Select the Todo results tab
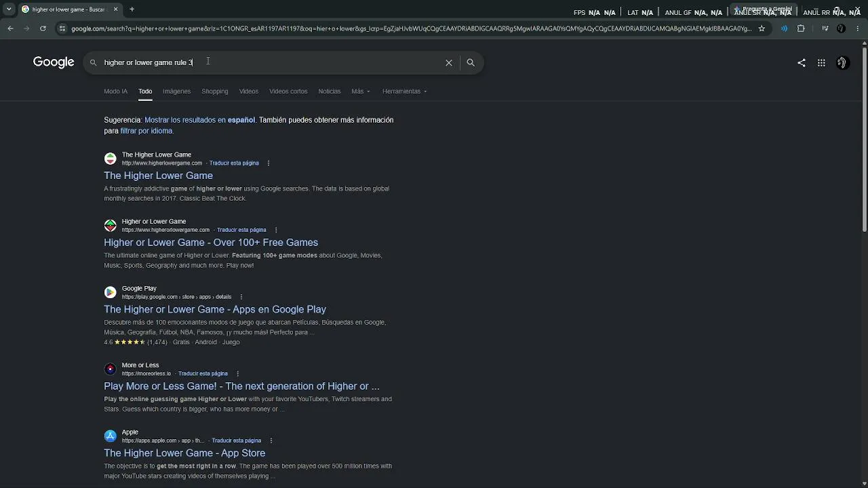 point(145,91)
